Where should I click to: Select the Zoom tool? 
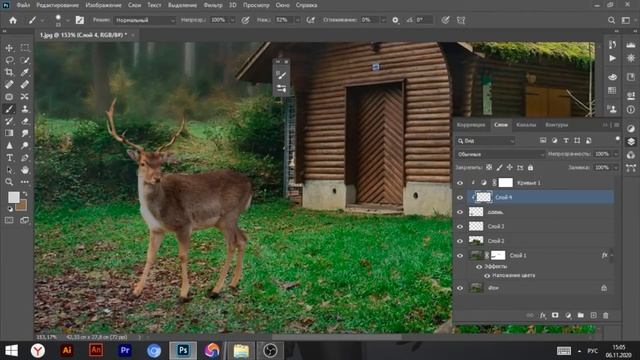[9, 182]
